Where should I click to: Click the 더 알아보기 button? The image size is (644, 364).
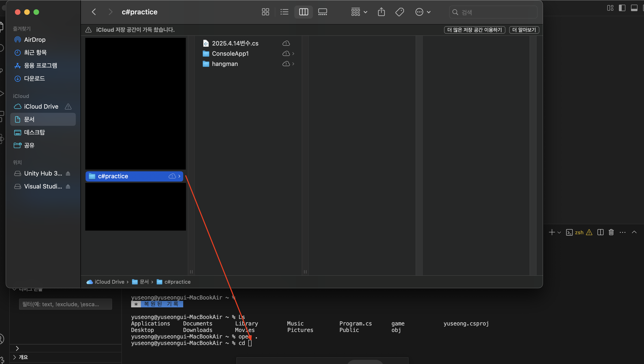[x=524, y=30]
